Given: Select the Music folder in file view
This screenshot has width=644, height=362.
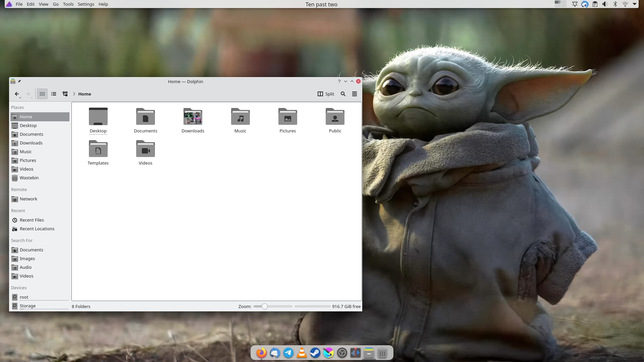Looking at the screenshot, I should 240,121.
